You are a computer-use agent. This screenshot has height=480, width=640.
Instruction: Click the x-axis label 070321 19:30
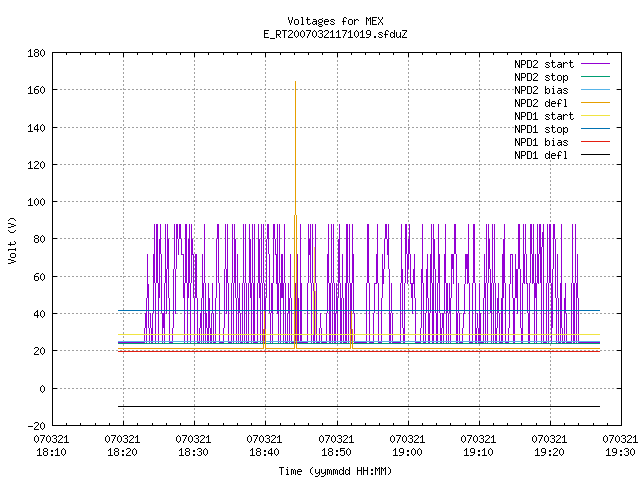(620, 446)
